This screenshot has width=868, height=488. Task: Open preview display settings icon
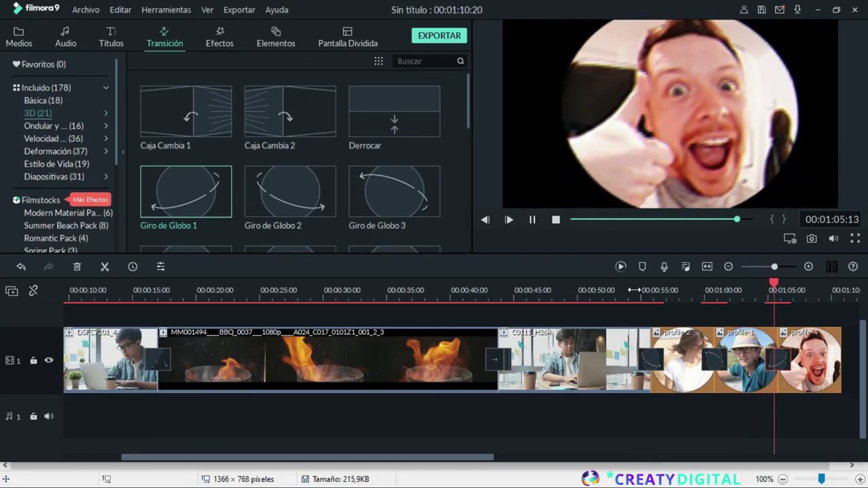point(790,239)
